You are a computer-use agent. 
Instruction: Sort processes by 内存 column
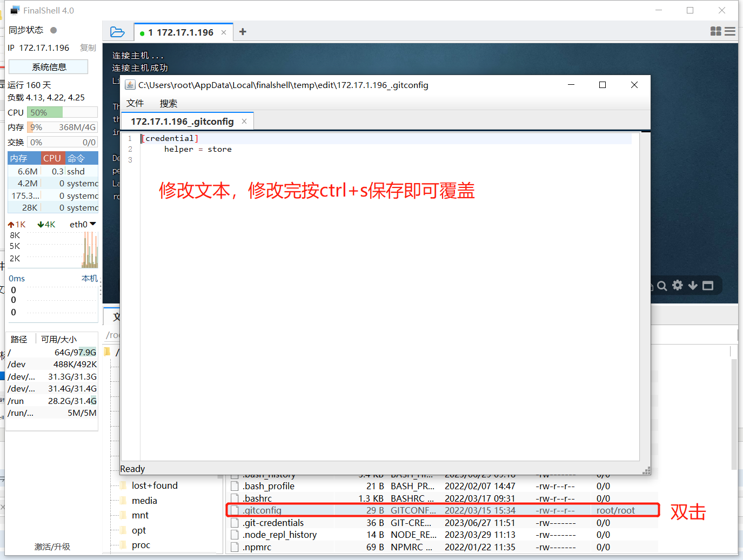24,158
